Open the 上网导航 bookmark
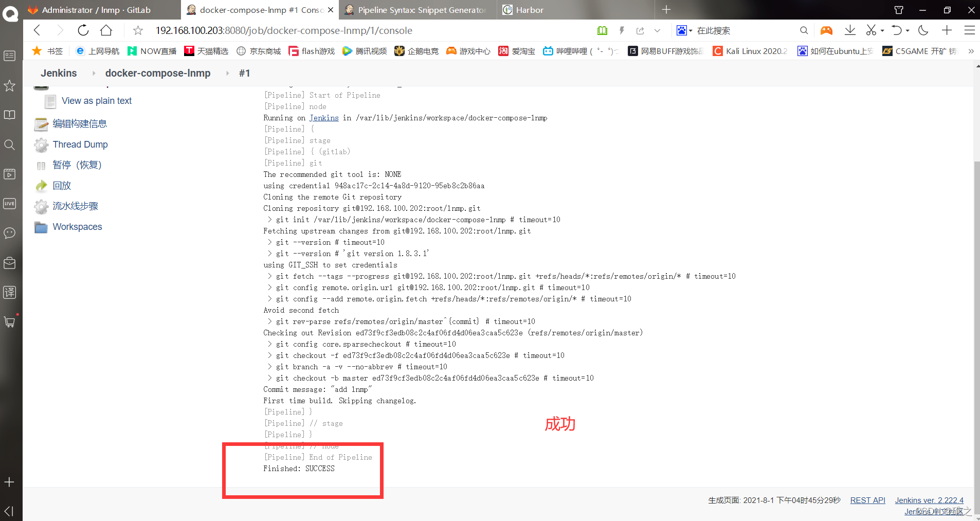Image resolution: width=980 pixels, height=521 pixels. [97, 51]
